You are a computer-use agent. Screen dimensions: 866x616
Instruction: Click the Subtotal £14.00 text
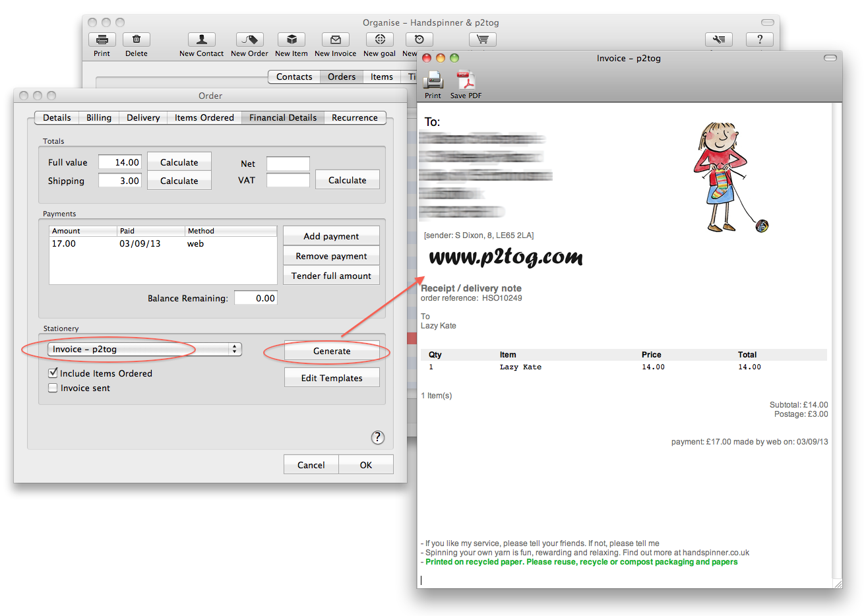[799, 405]
